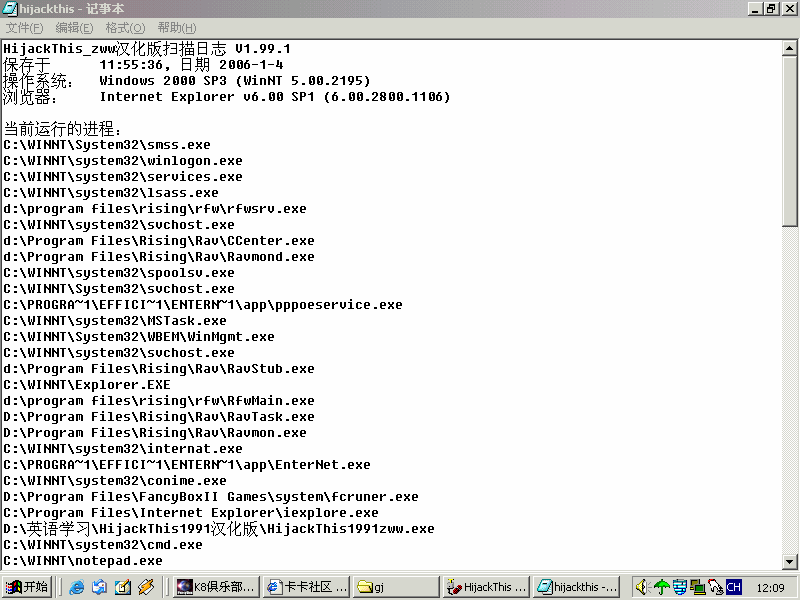The image size is (800, 600).
Task: Click the line ending 'RfwMain.exe'
Action: click(x=159, y=401)
